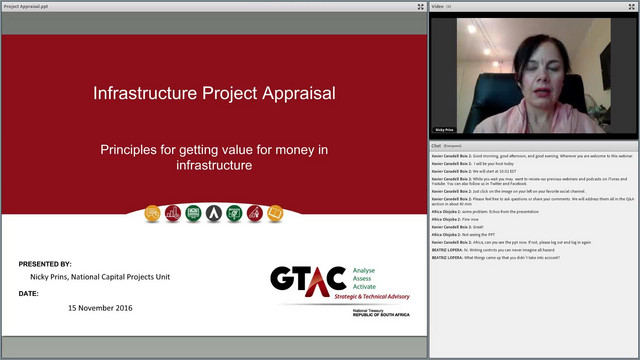The height and width of the screenshot is (360, 640).
Task: Click the dark grey GTAC arrow icon
Action: click(x=214, y=213)
